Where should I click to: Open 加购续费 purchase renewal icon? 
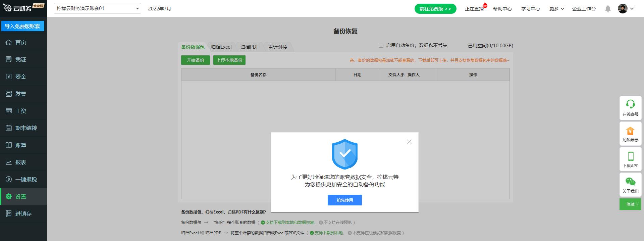click(x=631, y=131)
